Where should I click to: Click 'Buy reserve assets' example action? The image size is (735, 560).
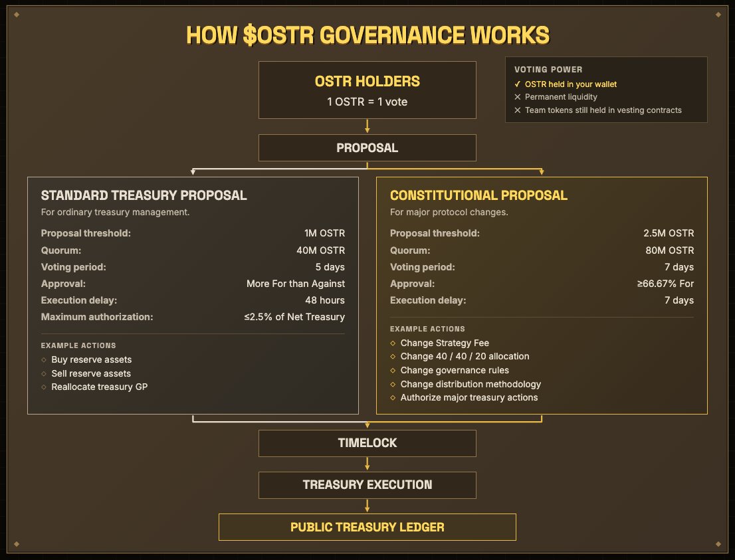point(92,360)
